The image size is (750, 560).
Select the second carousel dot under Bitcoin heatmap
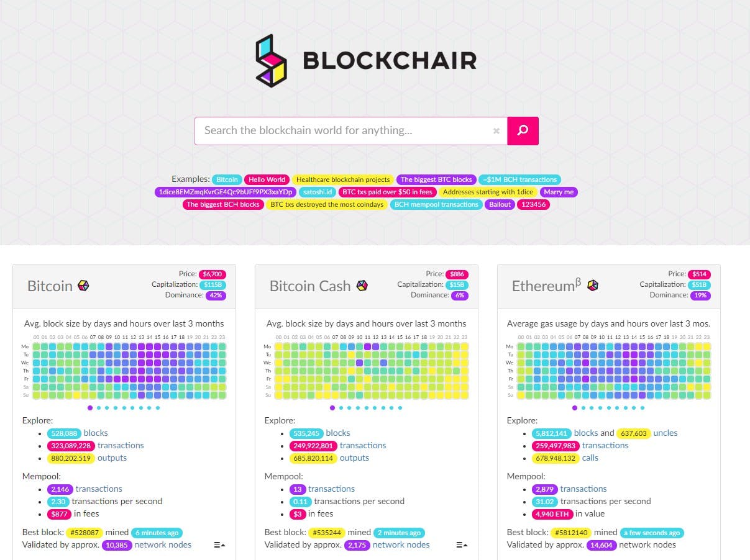coord(99,408)
